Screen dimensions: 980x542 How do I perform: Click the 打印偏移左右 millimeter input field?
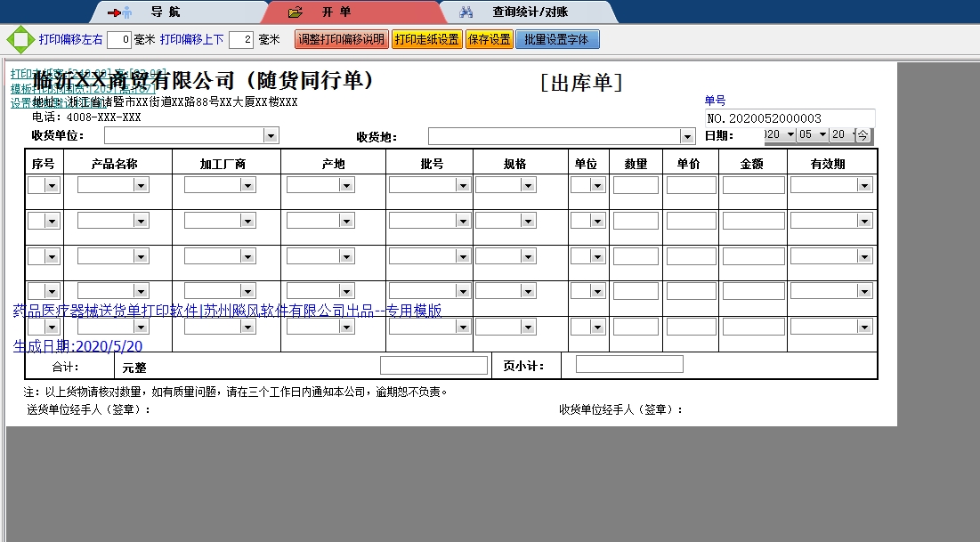pos(119,40)
